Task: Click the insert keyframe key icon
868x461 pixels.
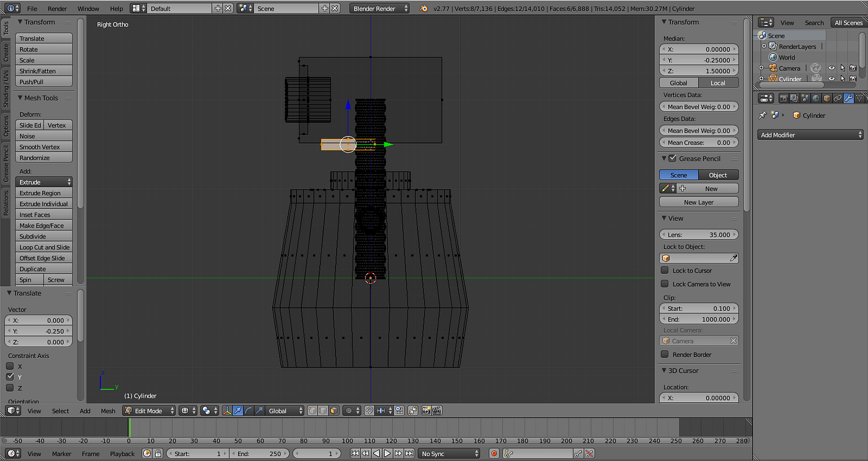Action: [578, 454]
